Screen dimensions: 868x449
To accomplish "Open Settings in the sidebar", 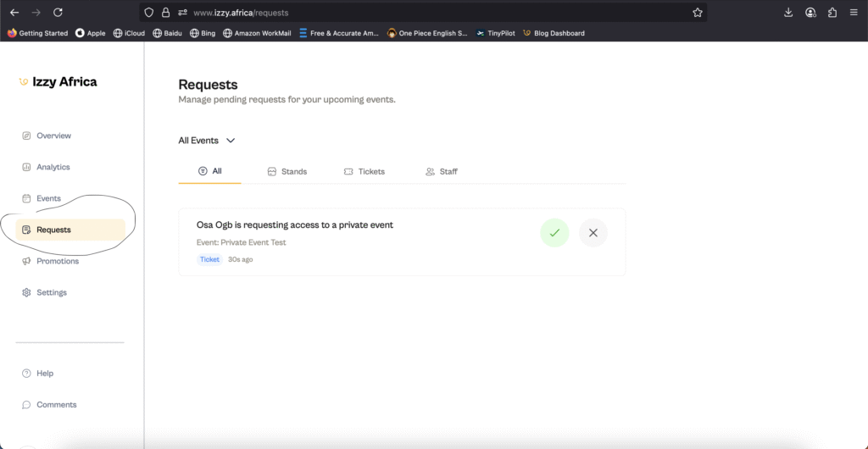I will click(x=51, y=292).
